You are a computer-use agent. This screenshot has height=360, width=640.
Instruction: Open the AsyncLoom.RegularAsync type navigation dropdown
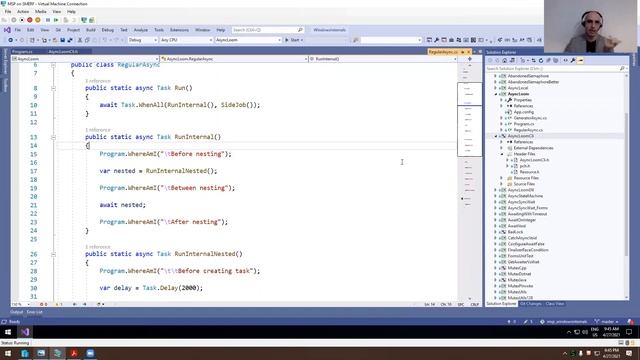[x=234, y=59]
